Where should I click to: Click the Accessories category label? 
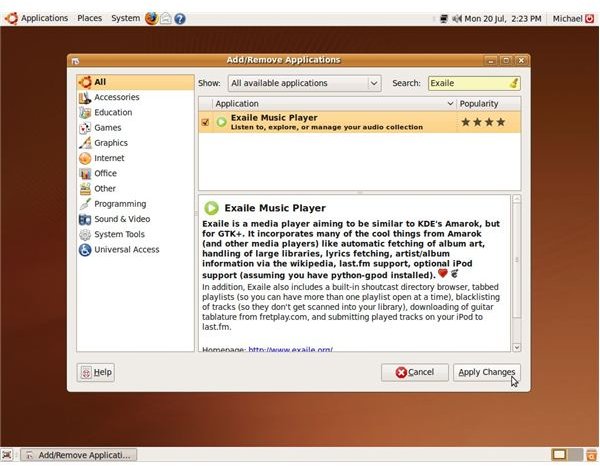click(117, 97)
